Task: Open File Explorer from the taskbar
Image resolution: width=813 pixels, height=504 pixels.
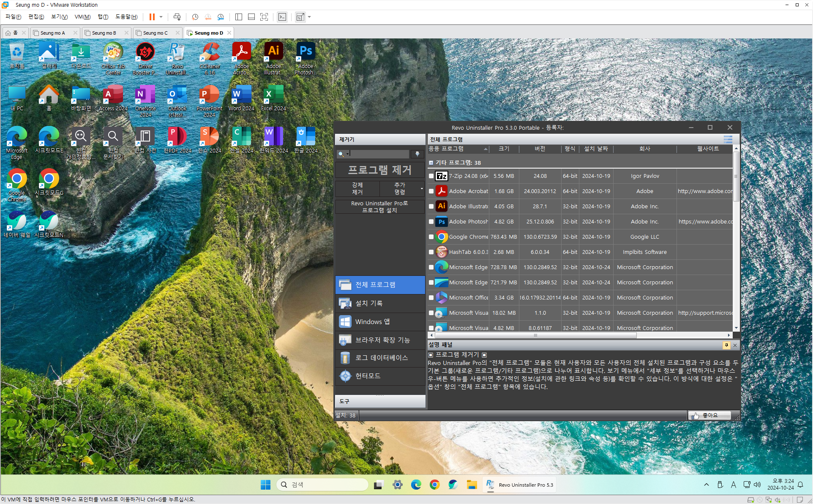Action: [x=472, y=485]
